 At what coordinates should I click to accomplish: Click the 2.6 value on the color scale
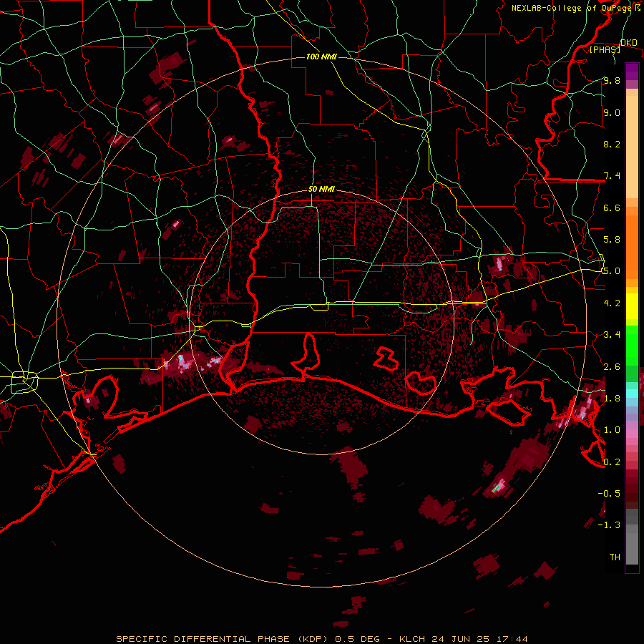pos(612,367)
